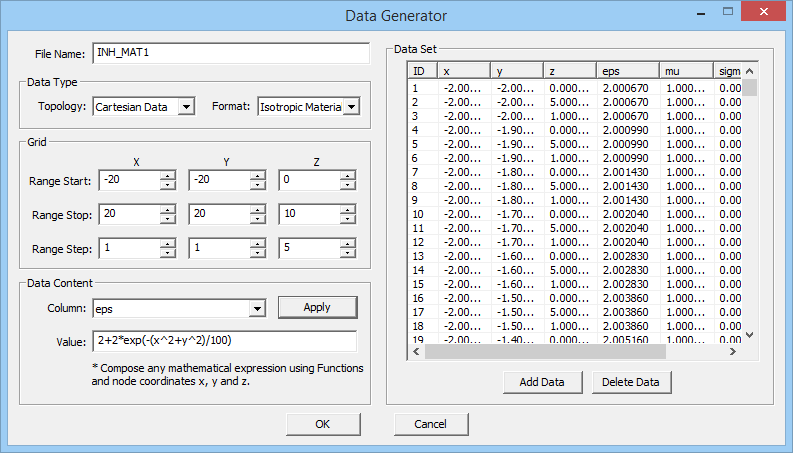
Task: Confirm with the OK button
Action: click(323, 424)
